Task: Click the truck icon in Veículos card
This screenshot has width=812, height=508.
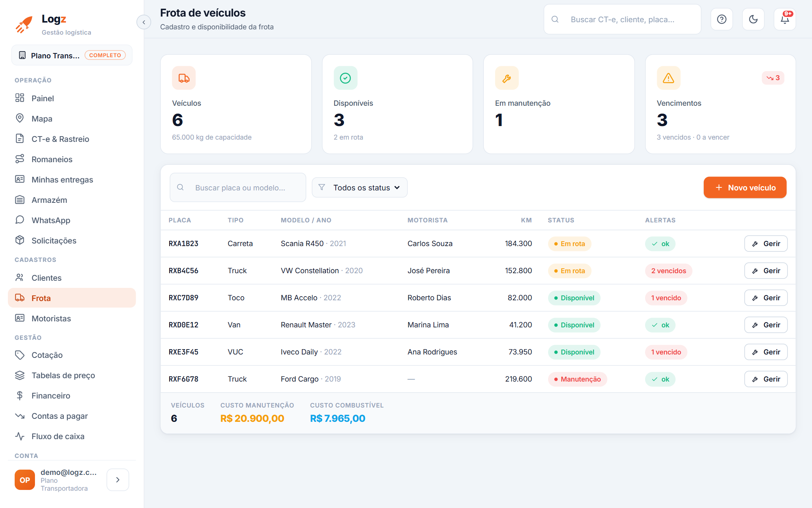Action: click(184, 78)
